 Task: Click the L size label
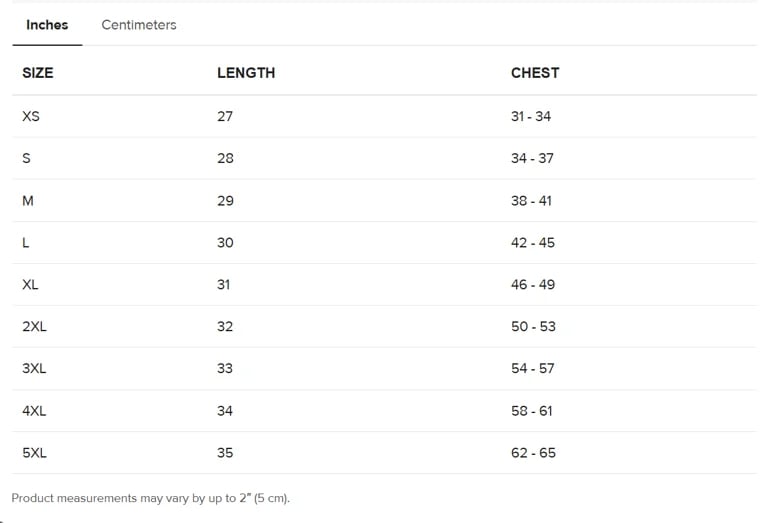pyautogui.click(x=25, y=242)
